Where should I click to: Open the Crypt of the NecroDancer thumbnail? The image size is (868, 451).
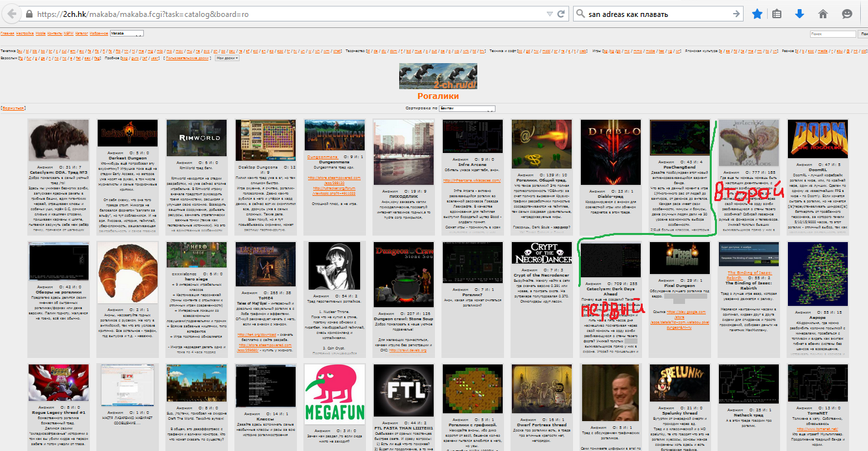542,254
